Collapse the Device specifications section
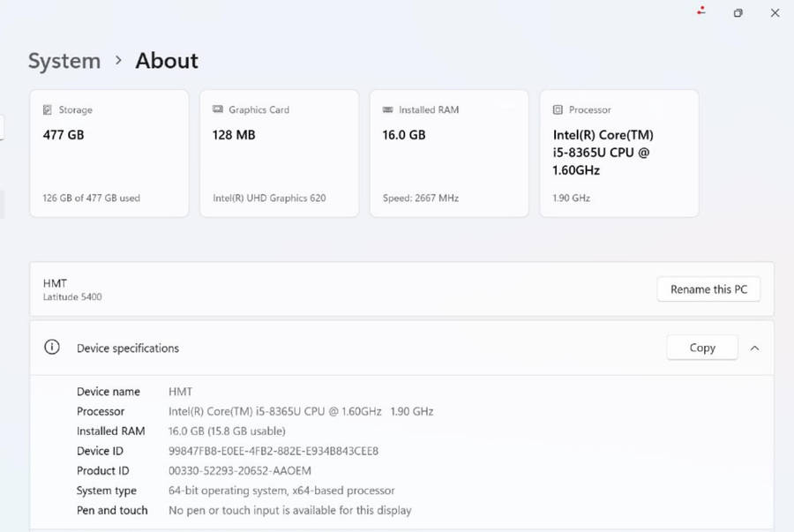 click(754, 348)
